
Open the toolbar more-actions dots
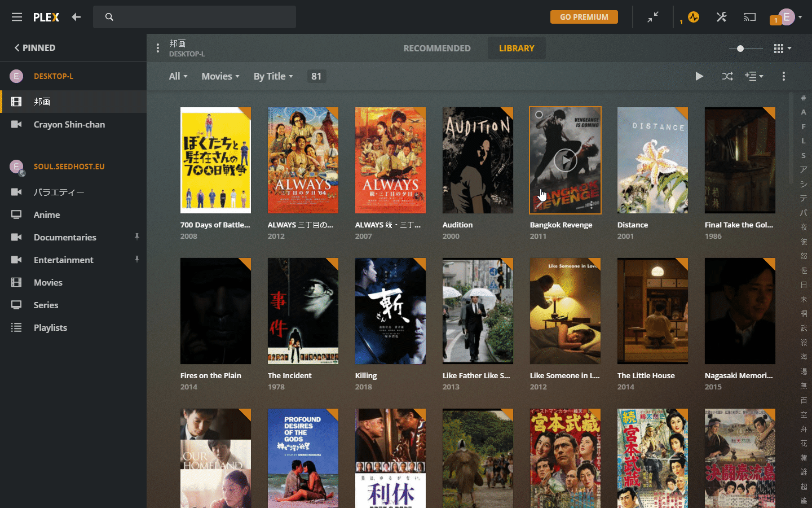click(784, 76)
